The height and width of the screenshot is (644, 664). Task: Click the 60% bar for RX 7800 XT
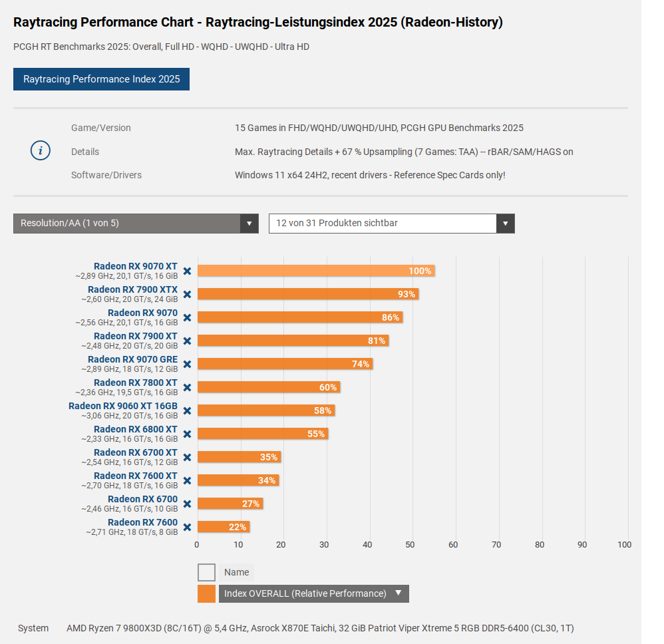click(x=269, y=387)
